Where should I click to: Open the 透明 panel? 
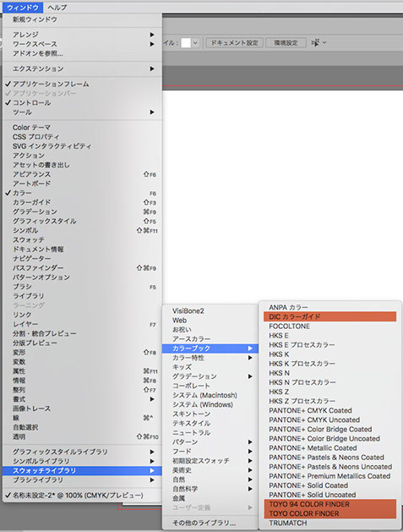[x=82, y=436]
